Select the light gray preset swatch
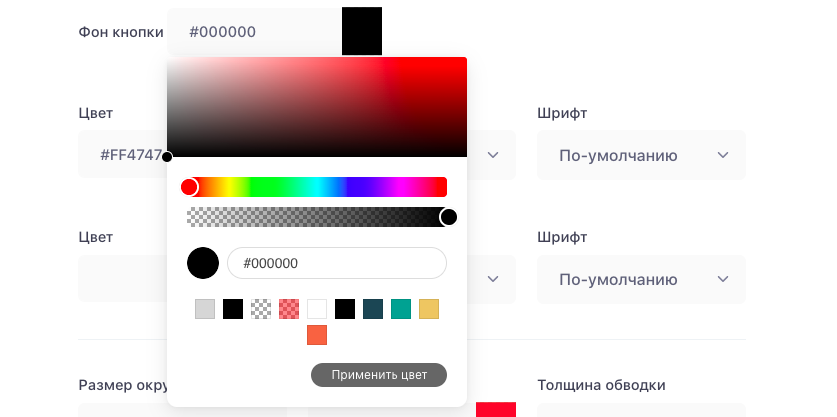Viewport: 837px width, 417px height. click(x=205, y=309)
